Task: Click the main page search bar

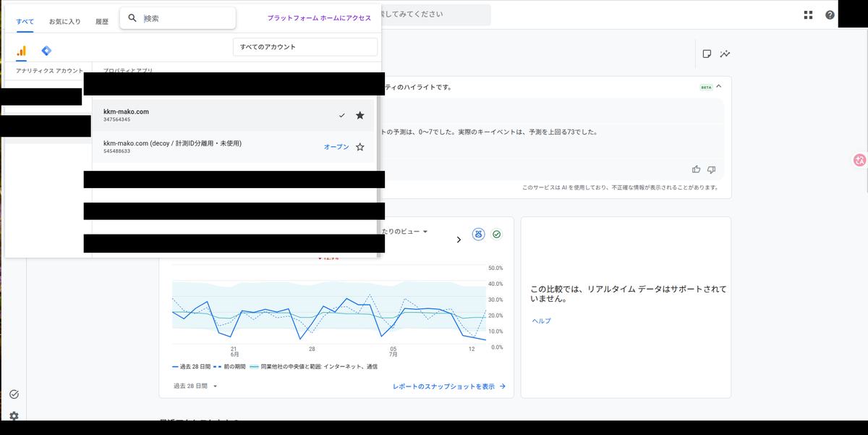Action: pos(435,14)
